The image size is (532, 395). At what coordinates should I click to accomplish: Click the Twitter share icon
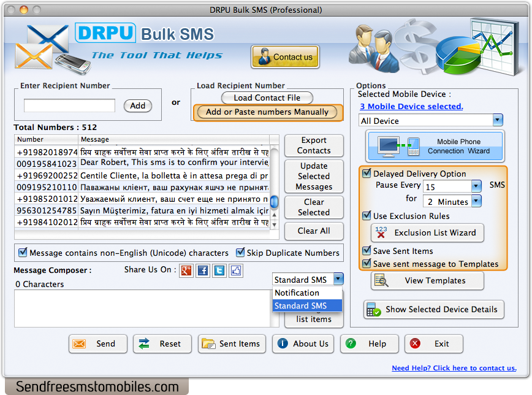(x=219, y=270)
